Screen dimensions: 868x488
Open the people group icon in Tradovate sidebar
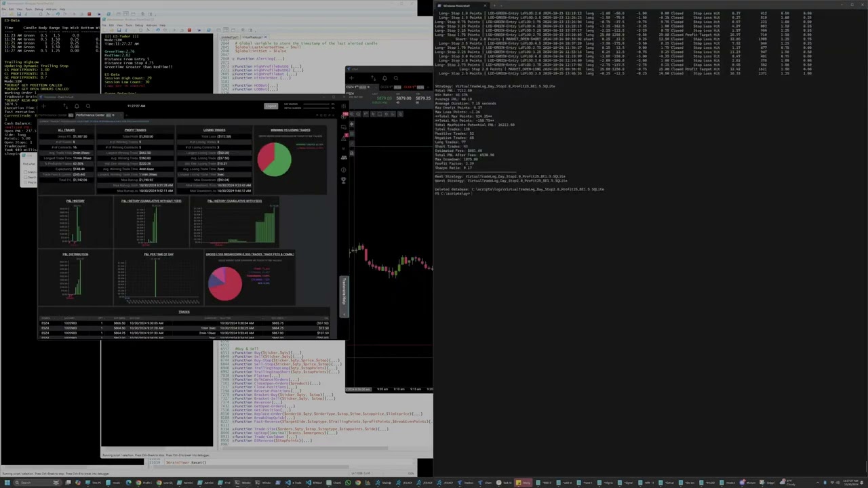click(x=344, y=157)
